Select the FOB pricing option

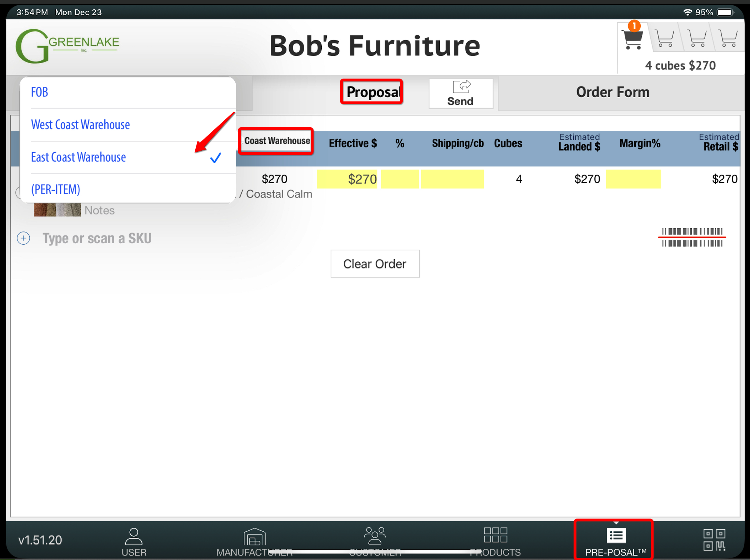pyautogui.click(x=40, y=92)
